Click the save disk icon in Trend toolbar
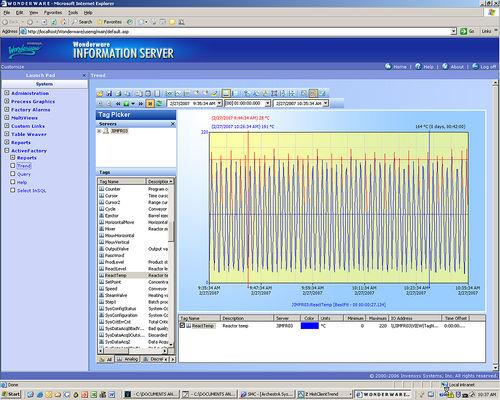500x400 pixels. (x=109, y=94)
